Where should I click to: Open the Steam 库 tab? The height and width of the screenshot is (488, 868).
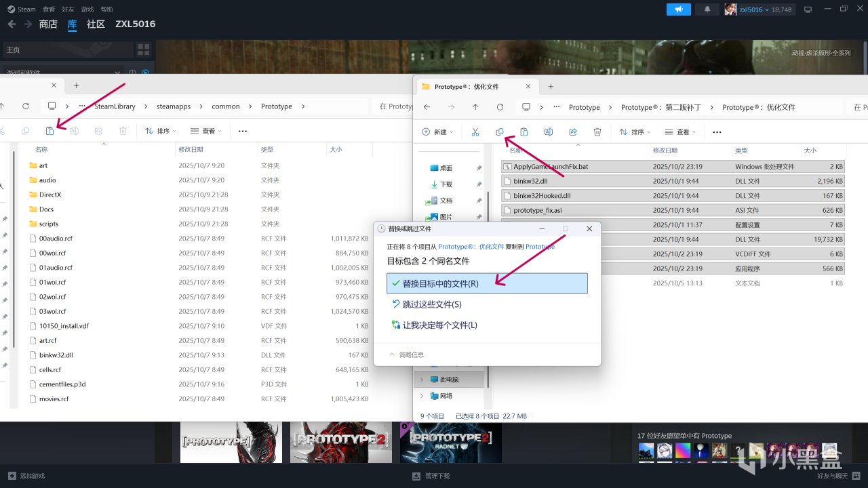coord(73,24)
